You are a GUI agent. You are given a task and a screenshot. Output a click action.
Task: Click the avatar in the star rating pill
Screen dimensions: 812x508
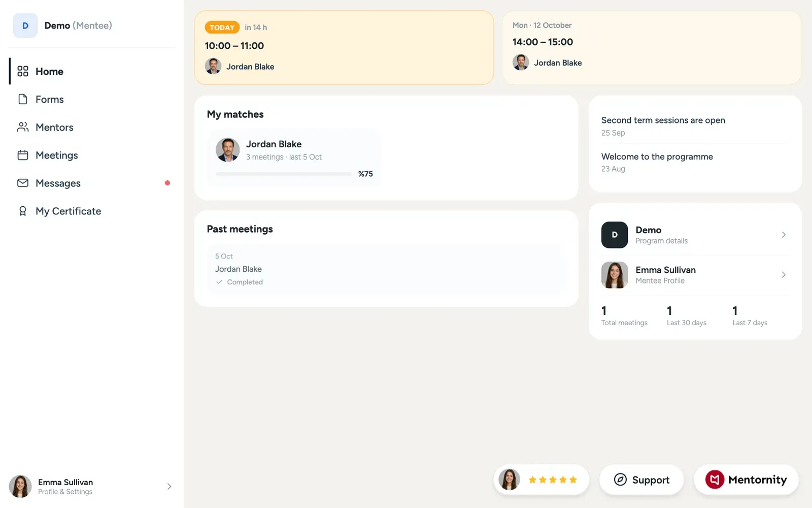tap(510, 480)
